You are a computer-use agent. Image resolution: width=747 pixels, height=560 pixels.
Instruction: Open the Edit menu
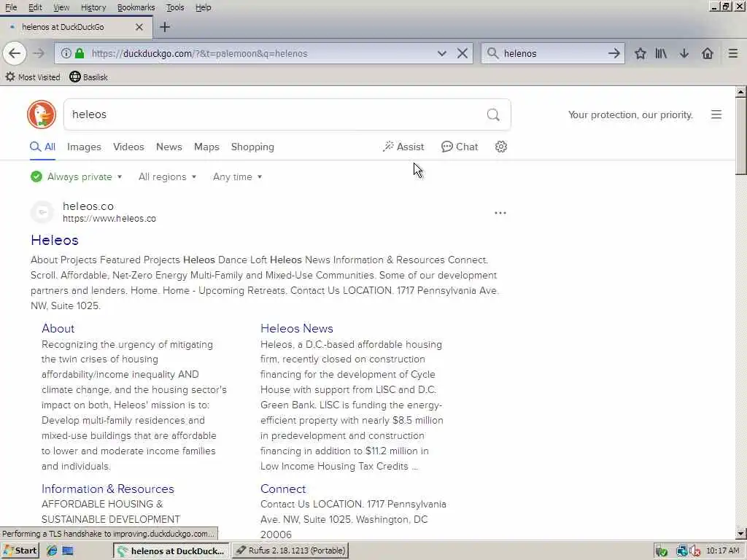35,7
